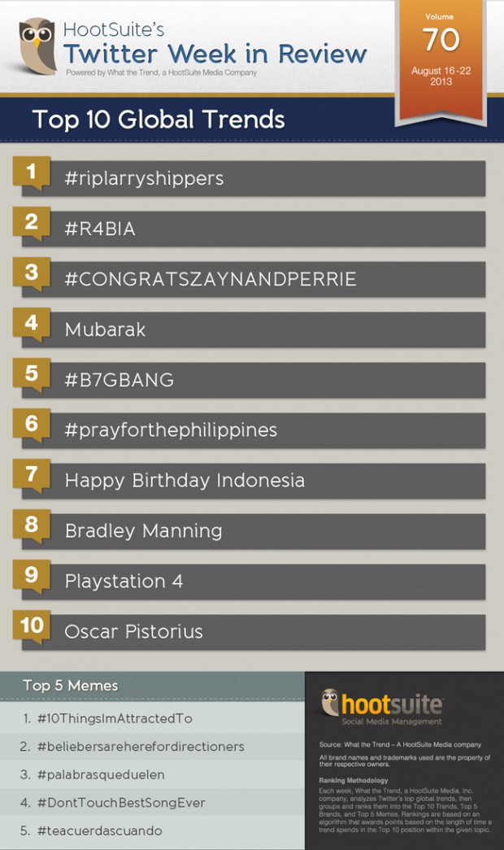504x850 pixels.
Task: Click the number 1 rank badge
Action: 32,172
